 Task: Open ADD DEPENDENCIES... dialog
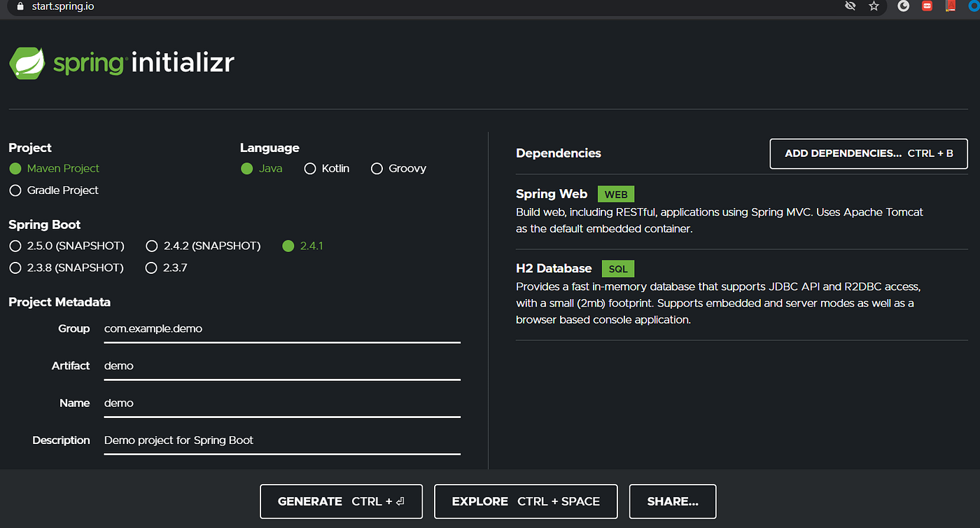tap(869, 153)
